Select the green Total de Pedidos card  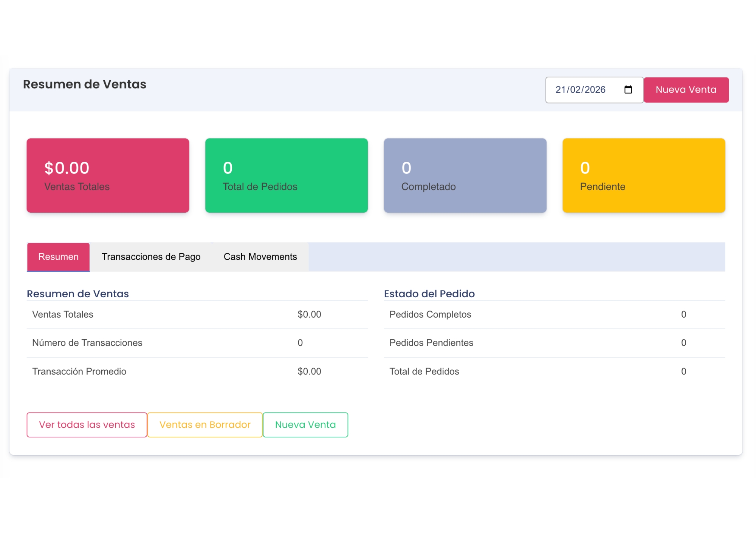286,175
